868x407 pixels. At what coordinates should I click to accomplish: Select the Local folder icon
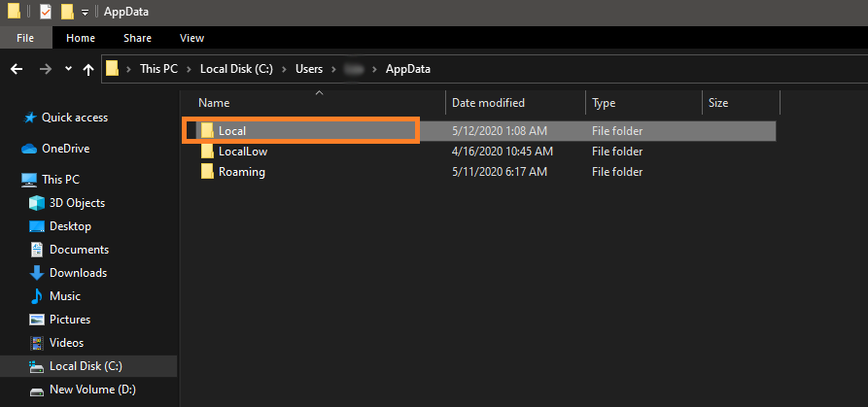[x=208, y=131]
